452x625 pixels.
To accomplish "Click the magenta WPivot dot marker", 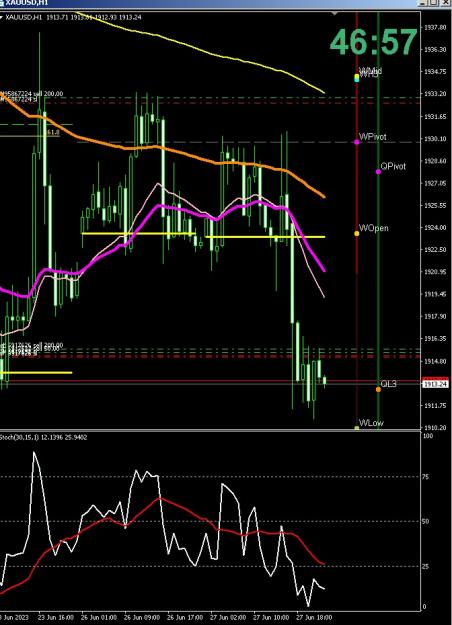I will pos(357,142).
